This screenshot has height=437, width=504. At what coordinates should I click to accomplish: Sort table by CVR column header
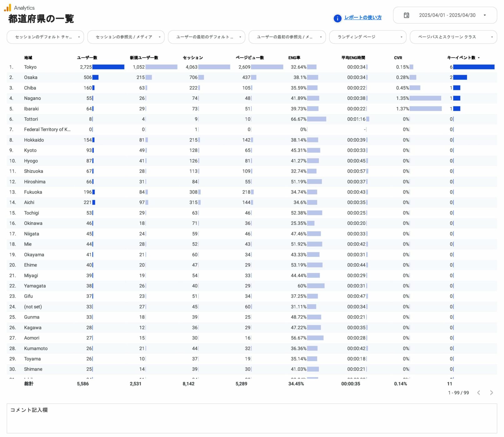398,58
